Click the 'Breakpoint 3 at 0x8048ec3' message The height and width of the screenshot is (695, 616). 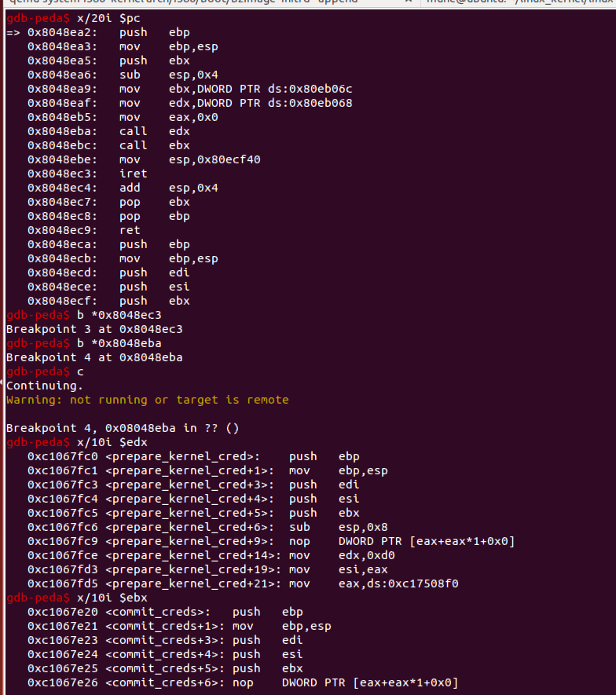(94, 329)
